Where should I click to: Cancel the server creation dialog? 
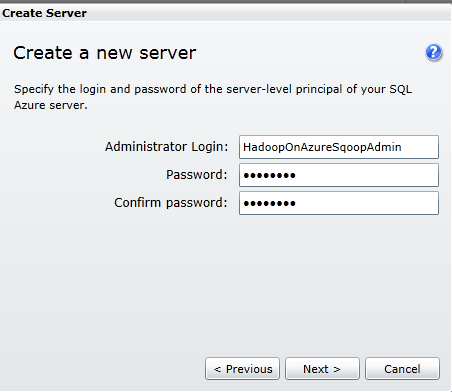402,369
